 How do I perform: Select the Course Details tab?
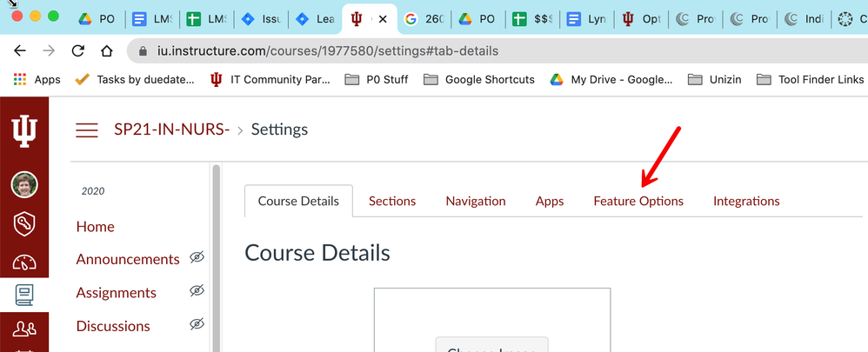coord(298,201)
